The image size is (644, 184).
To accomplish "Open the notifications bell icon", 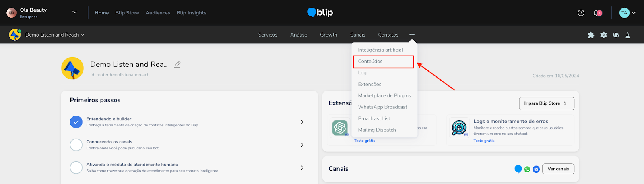I will [597, 13].
